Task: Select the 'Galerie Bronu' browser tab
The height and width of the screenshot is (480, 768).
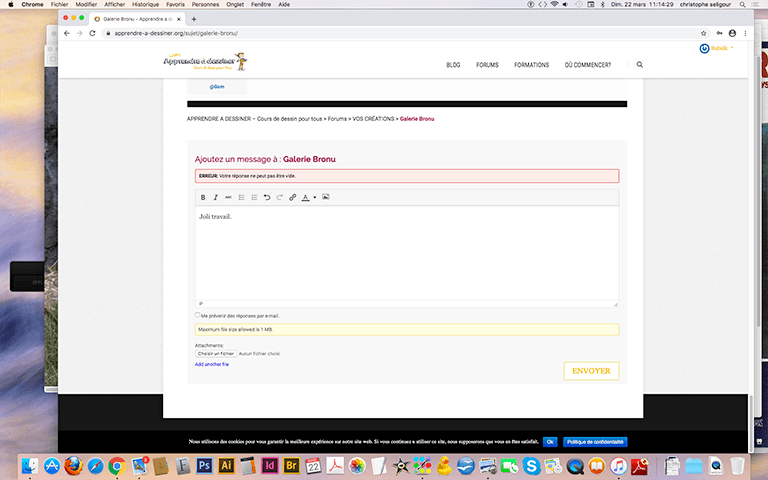Action: [137, 19]
